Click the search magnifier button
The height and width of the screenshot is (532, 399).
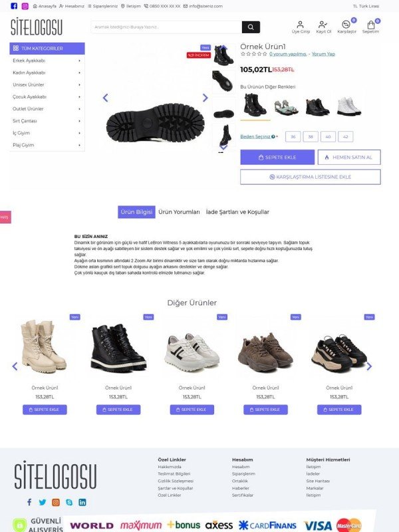tap(251, 27)
